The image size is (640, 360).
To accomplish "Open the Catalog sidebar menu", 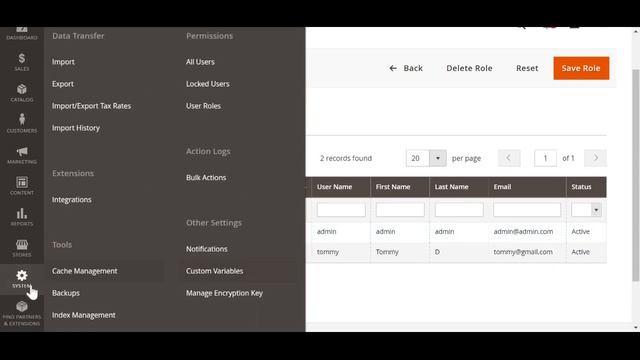I will click(22, 93).
